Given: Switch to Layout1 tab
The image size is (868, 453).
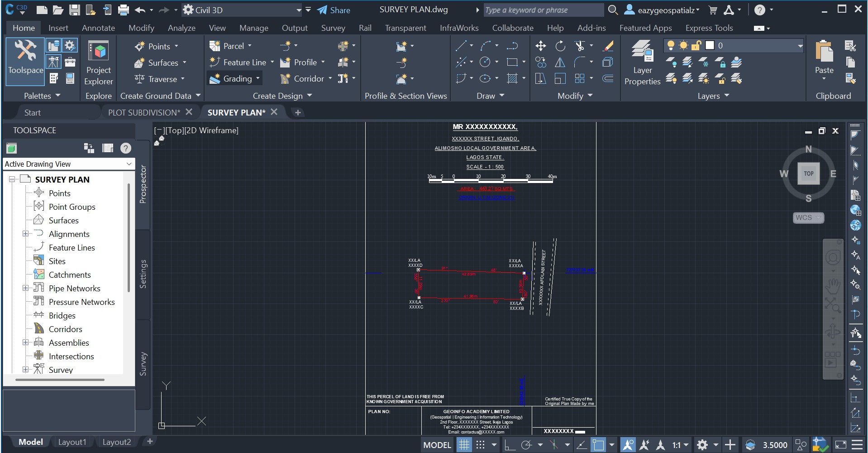Looking at the screenshot, I should [72, 442].
